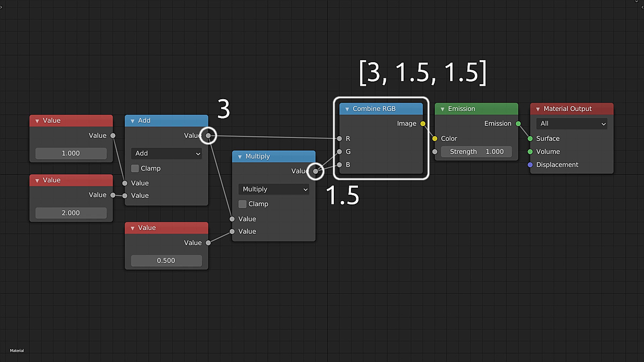The height and width of the screenshot is (362, 644).
Task: Open the Add operation dropdown
Action: 166,153
